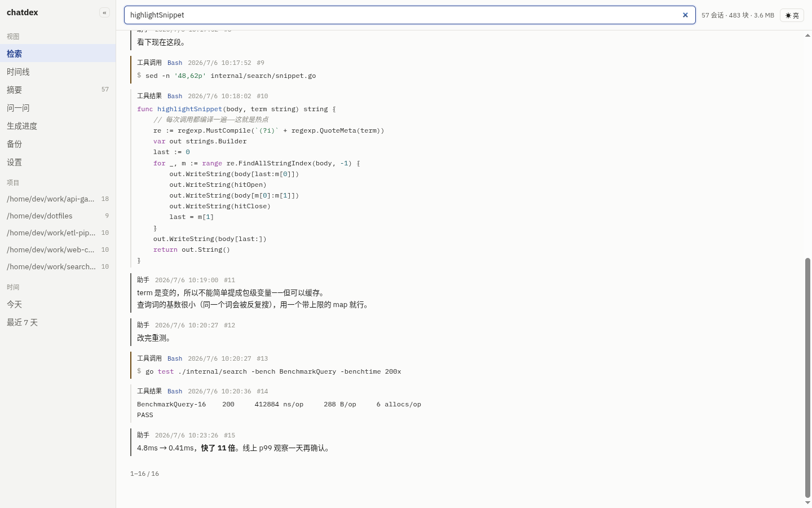Click the Bash tag on message #10
812x508 pixels.
tap(175, 96)
